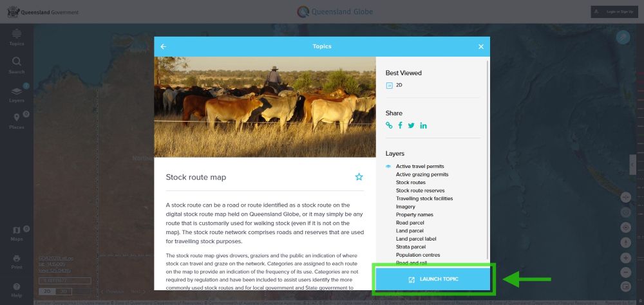This screenshot has width=644, height=305.
Task: Open the Print sidebar tool
Action: (x=17, y=262)
